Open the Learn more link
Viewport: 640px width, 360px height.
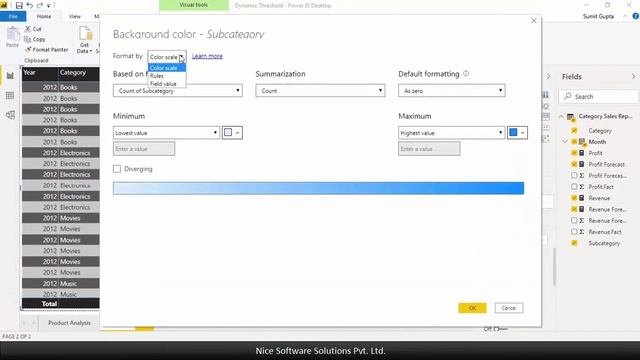point(207,56)
